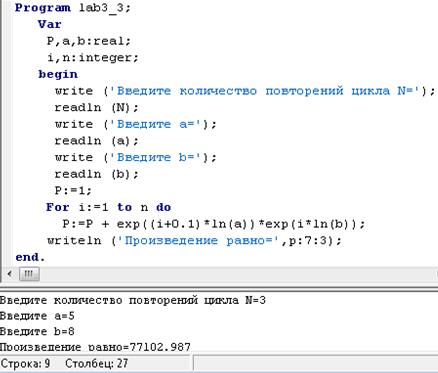Click the 'Строка: 9' status bar entry
The image size is (438, 373).
(x=26, y=363)
